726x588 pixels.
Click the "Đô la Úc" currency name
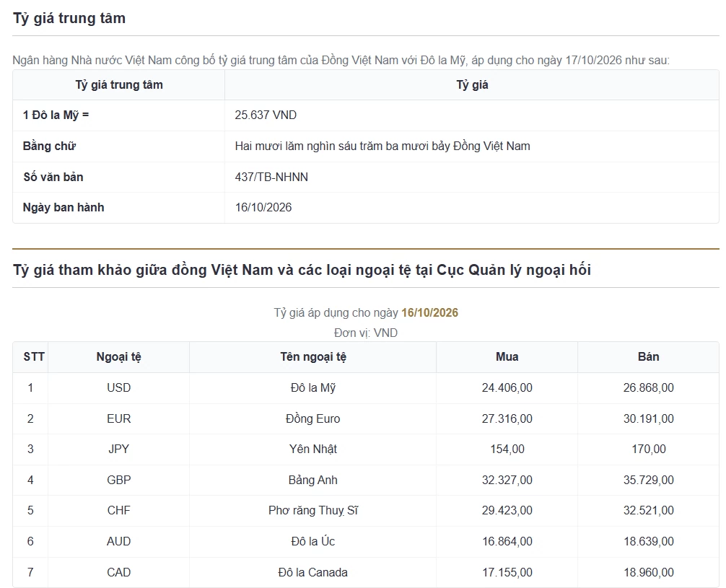[x=313, y=542]
